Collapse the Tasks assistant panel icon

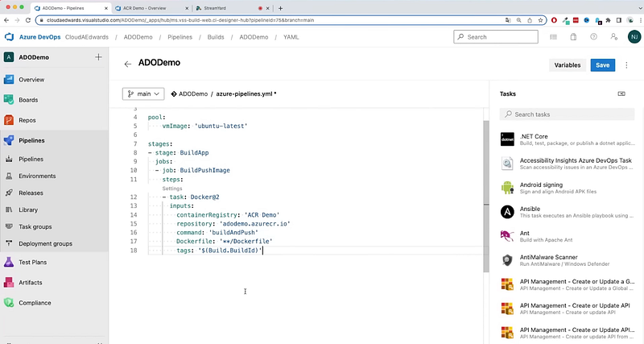point(621,93)
